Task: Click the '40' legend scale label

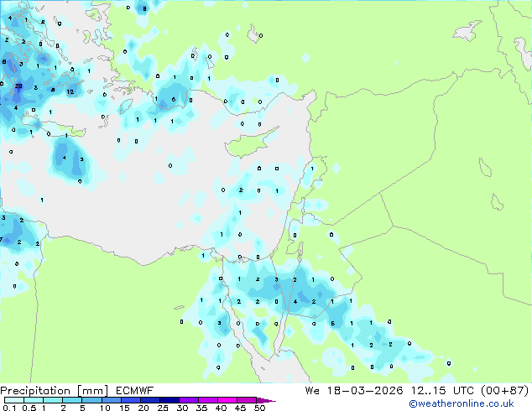Action: 221,408
